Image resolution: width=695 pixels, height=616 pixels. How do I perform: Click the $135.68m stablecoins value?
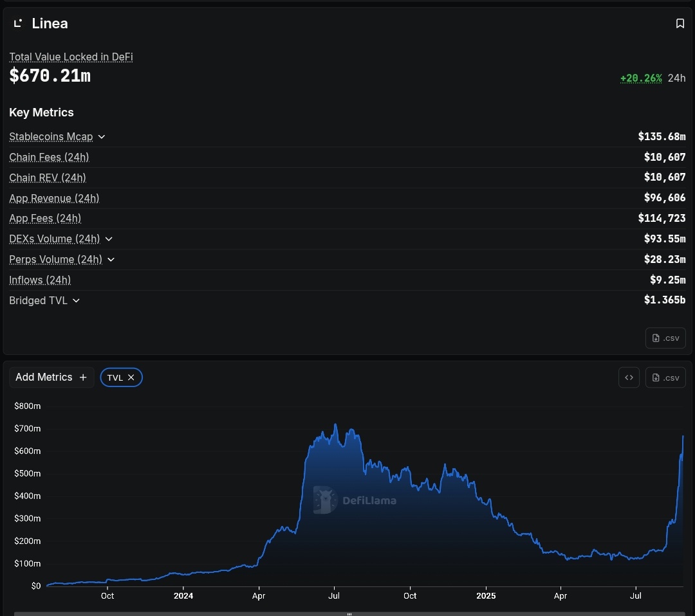point(662,136)
